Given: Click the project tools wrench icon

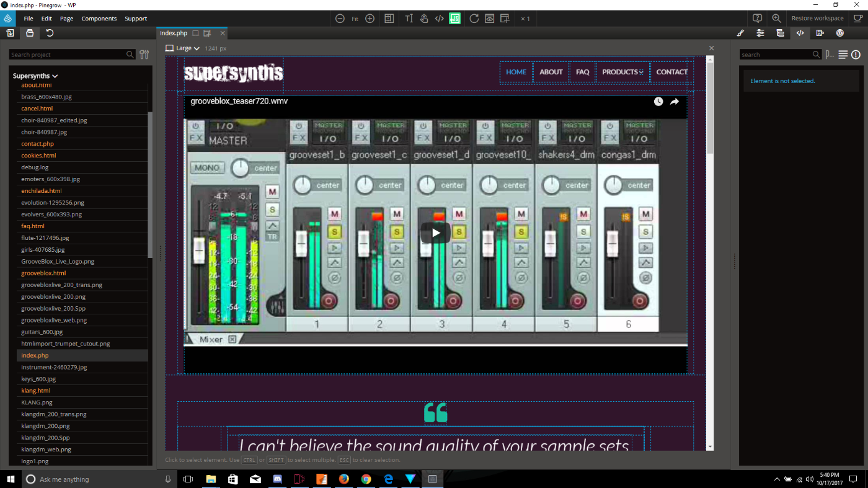Looking at the screenshot, I should tap(144, 55).
